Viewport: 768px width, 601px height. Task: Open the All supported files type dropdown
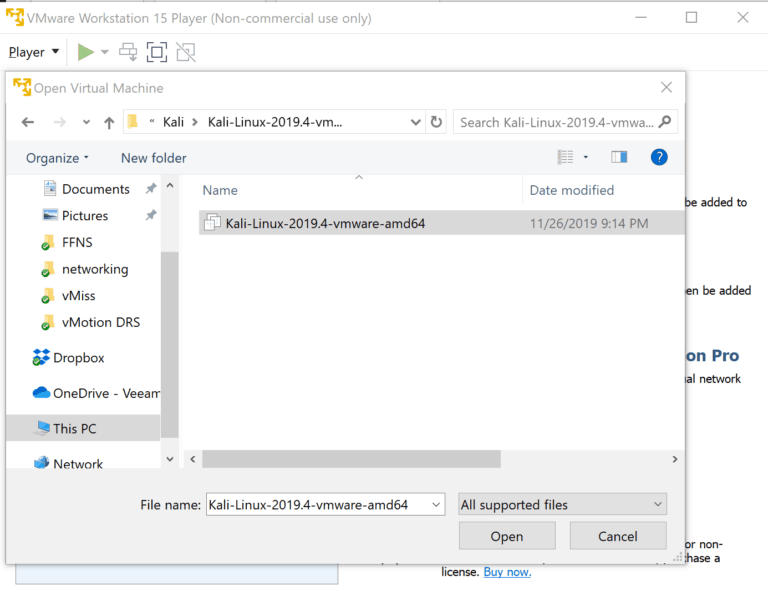[x=562, y=505]
